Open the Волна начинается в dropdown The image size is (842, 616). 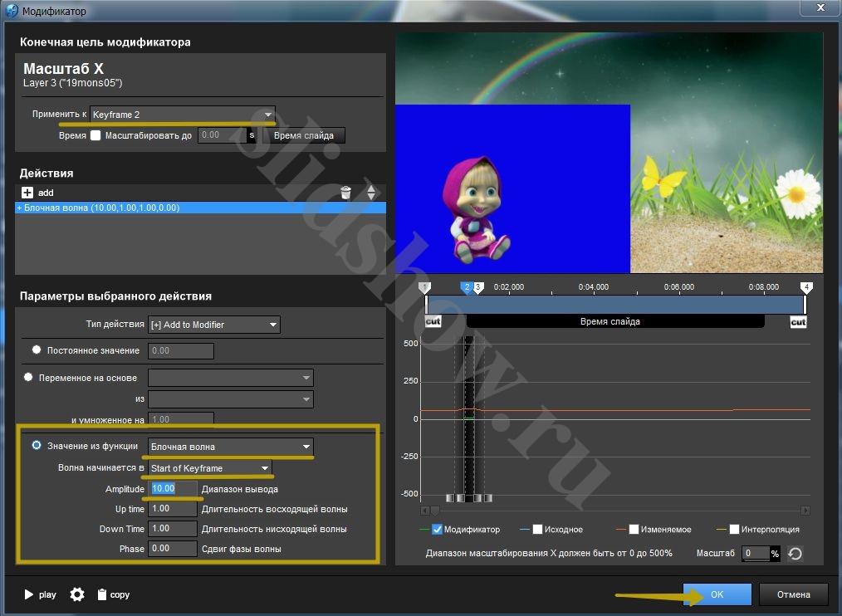click(x=209, y=467)
